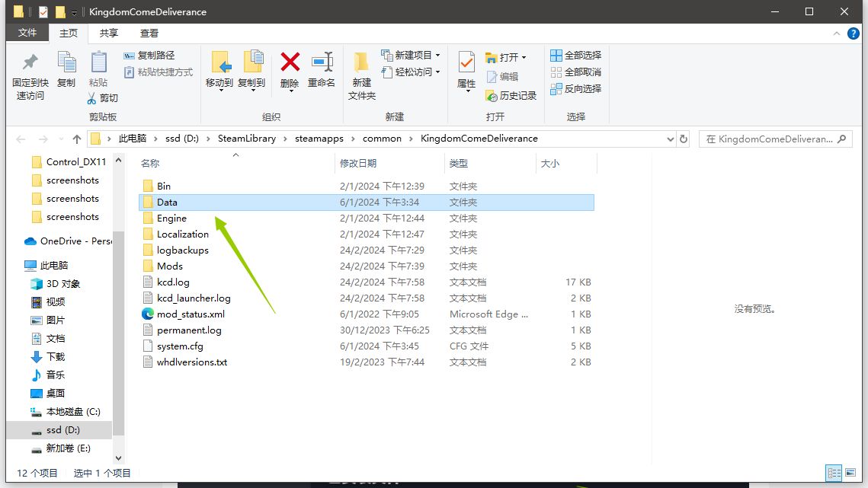Click the Up one level arrow
This screenshot has width=868, height=488.
[x=77, y=139]
